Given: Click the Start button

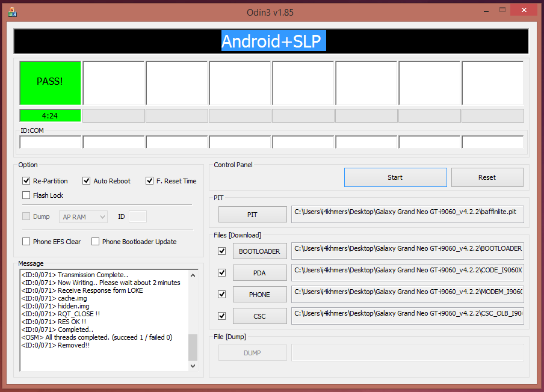Looking at the screenshot, I should [x=395, y=177].
